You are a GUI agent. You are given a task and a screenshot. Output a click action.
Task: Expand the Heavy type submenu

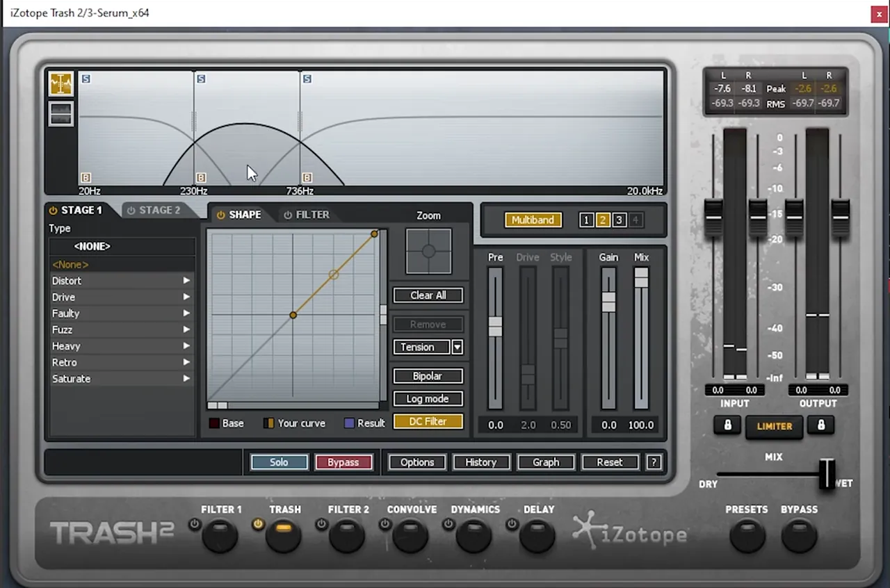tap(122, 346)
